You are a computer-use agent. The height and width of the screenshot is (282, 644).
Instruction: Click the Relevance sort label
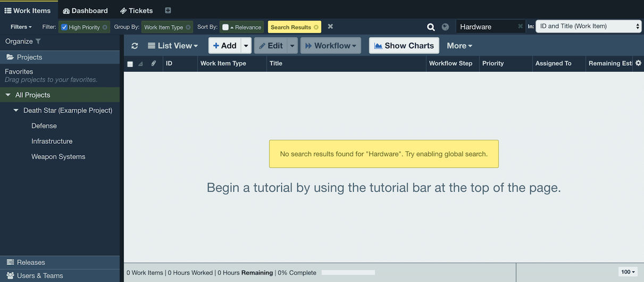(248, 27)
